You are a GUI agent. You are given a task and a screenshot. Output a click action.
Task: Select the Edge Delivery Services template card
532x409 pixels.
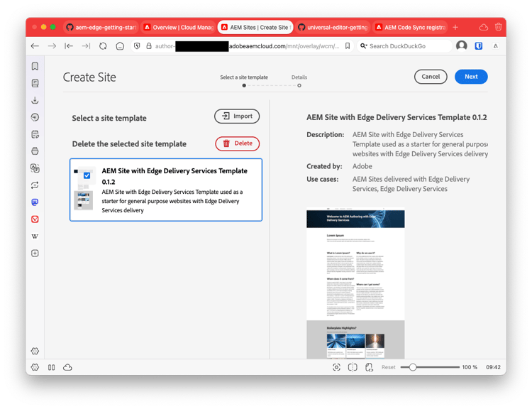pos(166,190)
